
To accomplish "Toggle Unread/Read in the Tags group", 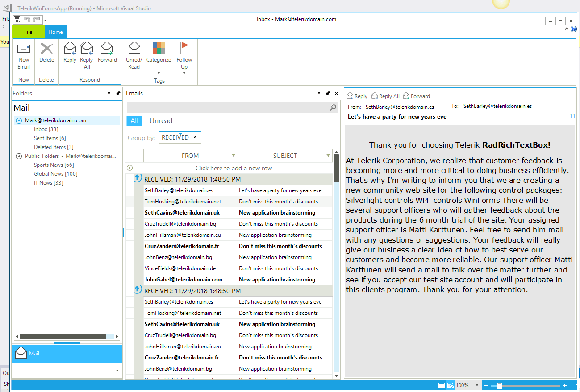I will coord(134,57).
